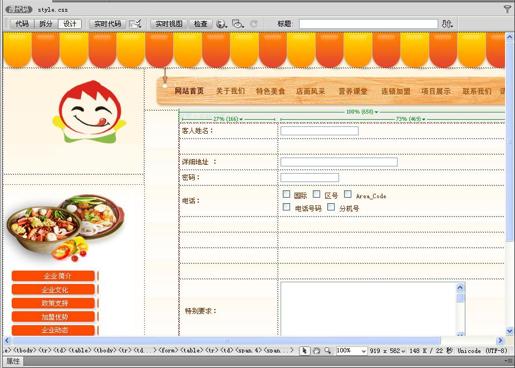The image size is (515, 368).
Task: Enable the 分机号 checkbox
Action: 331,207
